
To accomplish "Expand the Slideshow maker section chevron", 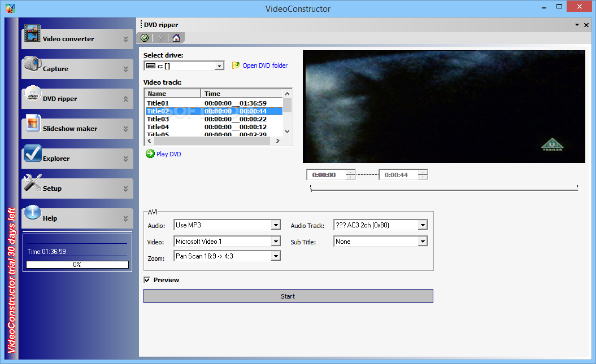I will pyautogui.click(x=125, y=129).
